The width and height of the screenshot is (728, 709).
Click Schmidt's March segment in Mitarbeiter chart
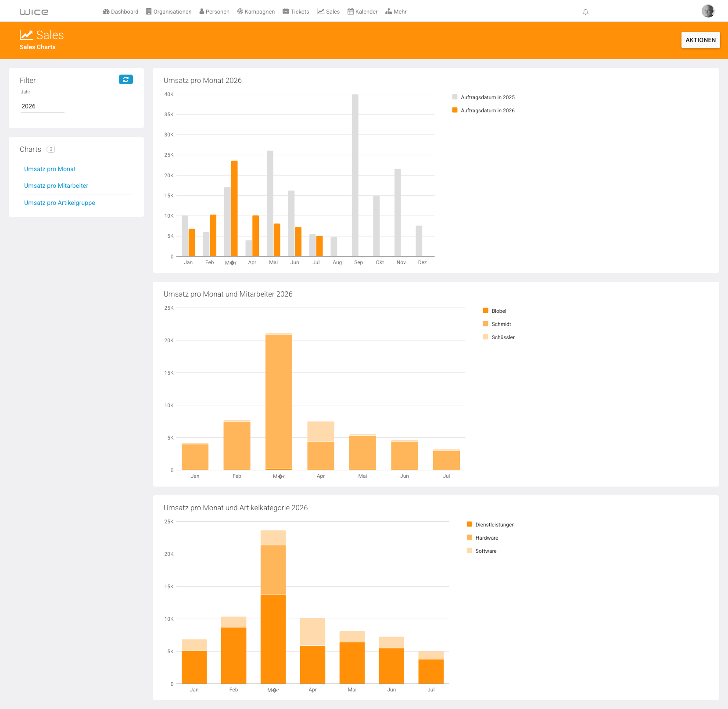pyautogui.click(x=279, y=401)
